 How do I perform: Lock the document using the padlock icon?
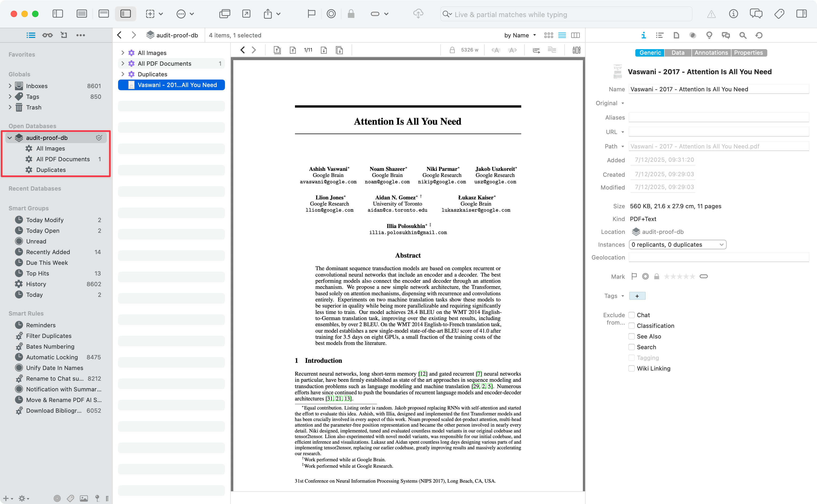[351, 14]
